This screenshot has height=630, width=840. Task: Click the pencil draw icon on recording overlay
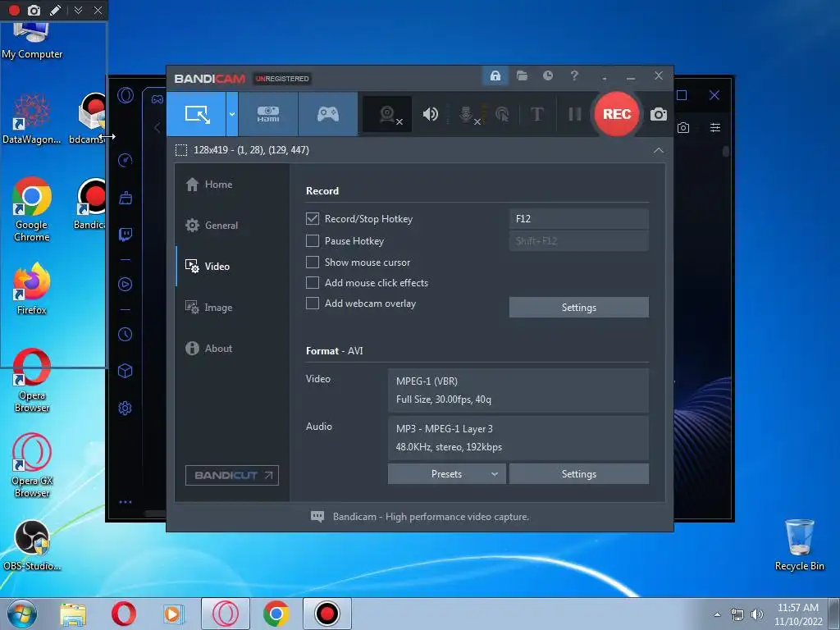(x=55, y=10)
